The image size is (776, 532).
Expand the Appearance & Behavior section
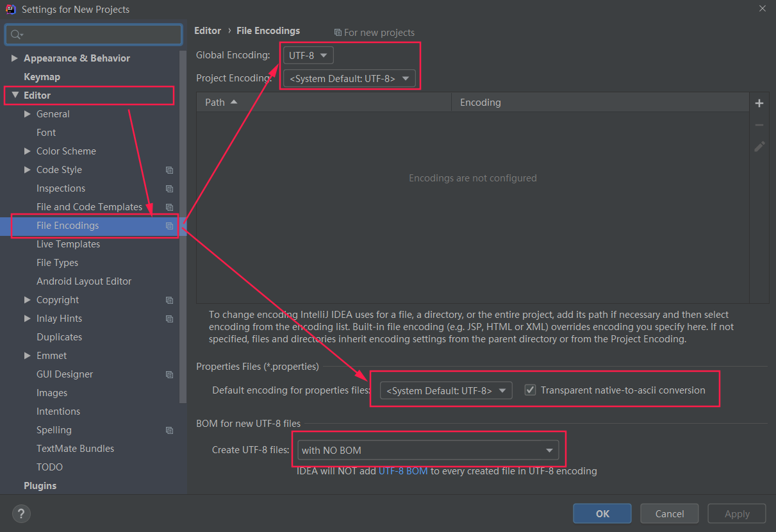point(15,58)
